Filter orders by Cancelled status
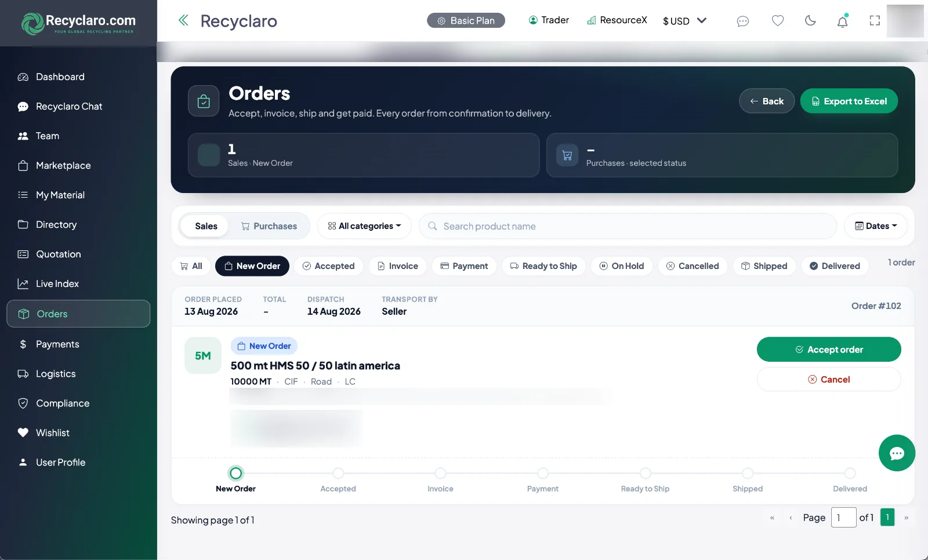Image resolution: width=928 pixels, height=560 pixels. click(x=693, y=266)
